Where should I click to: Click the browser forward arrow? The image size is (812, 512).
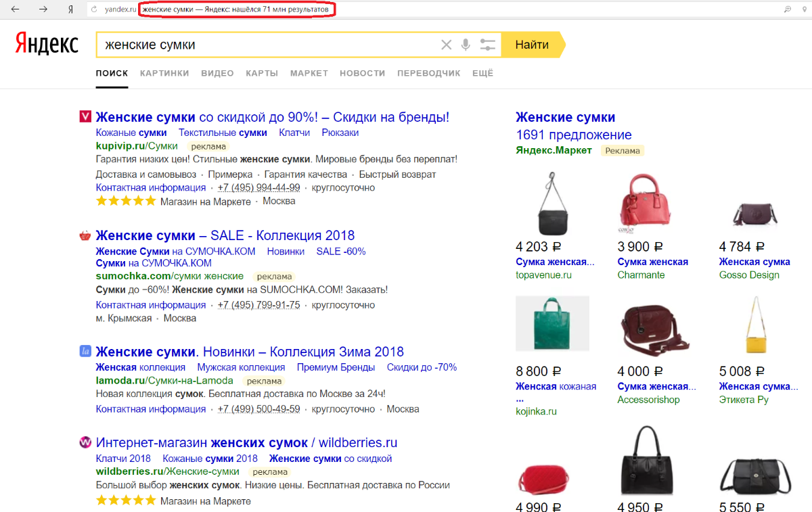coord(43,9)
